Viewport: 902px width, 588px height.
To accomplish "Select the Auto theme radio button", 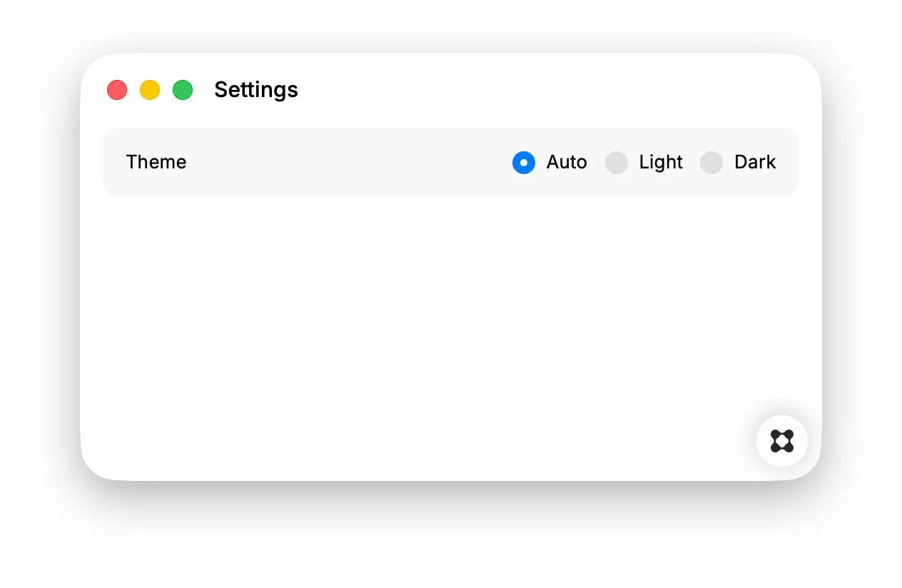I will tap(524, 163).
